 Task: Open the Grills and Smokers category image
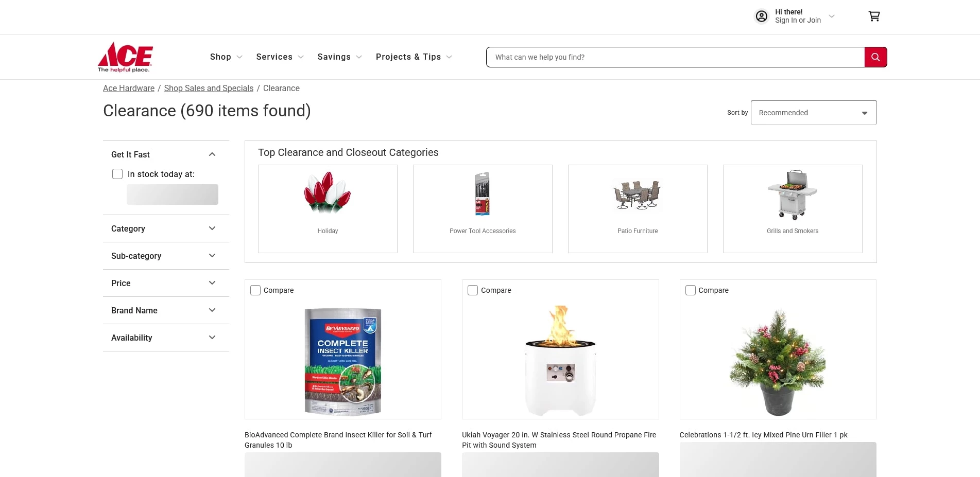point(793,194)
